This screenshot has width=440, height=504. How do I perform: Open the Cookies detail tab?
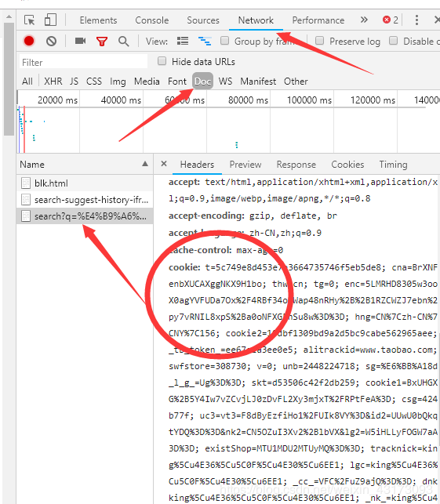tap(347, 165)
